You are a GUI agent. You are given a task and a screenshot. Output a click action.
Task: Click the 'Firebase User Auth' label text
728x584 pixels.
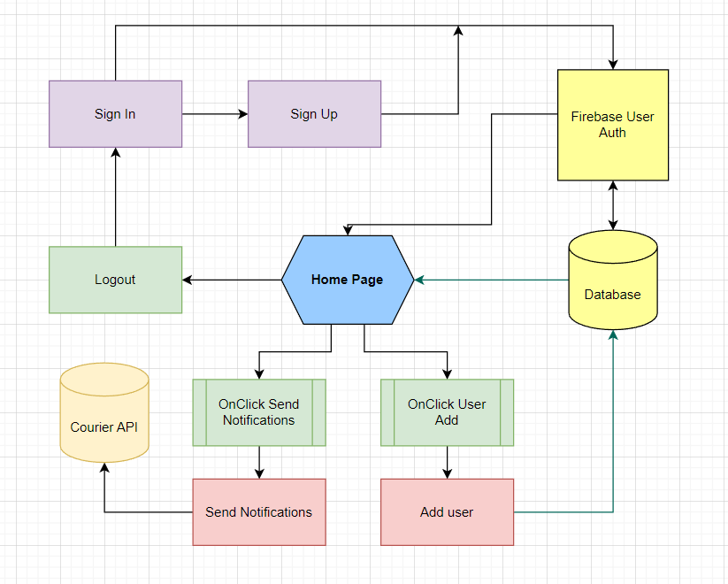click(x=612, y=125)
